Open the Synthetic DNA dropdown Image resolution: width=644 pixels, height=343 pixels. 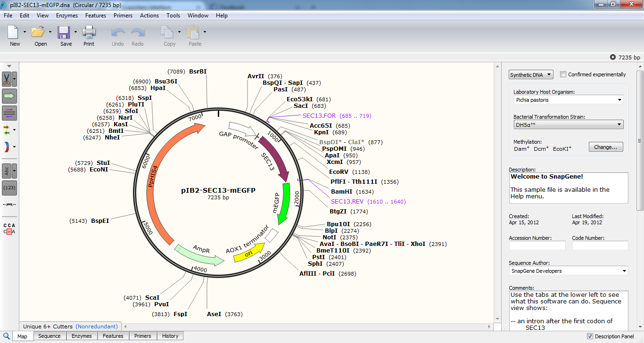click(x=531, y=75)
